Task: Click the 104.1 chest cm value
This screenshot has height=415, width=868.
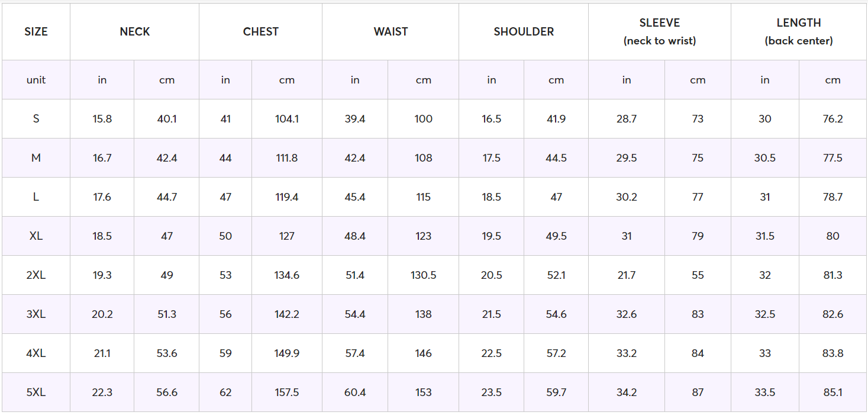Action: 287,119
